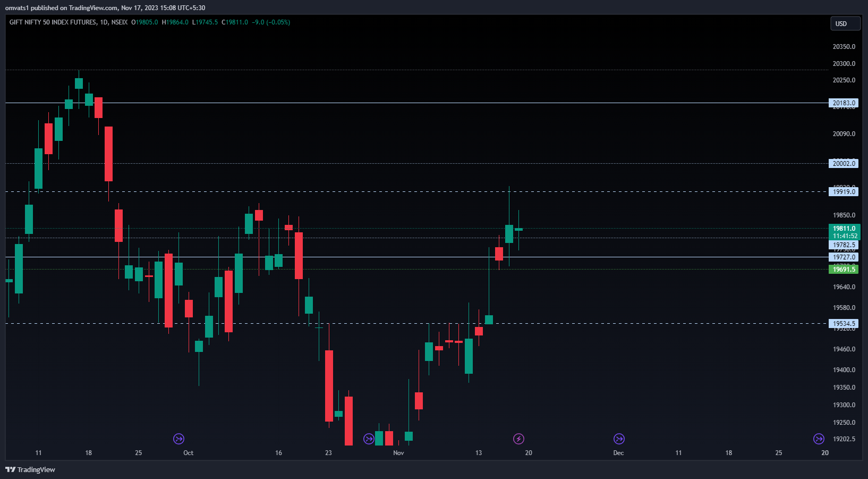Open the contract-roll event icon above Dec
Image resolution: width=868 pixels, height=479 pixels.
(619, 439)
